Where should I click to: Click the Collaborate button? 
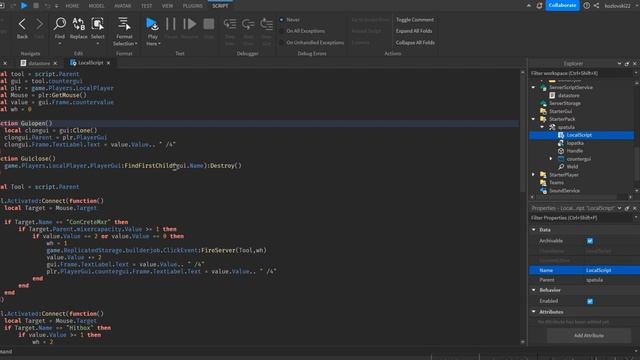(x=562, y=6)
